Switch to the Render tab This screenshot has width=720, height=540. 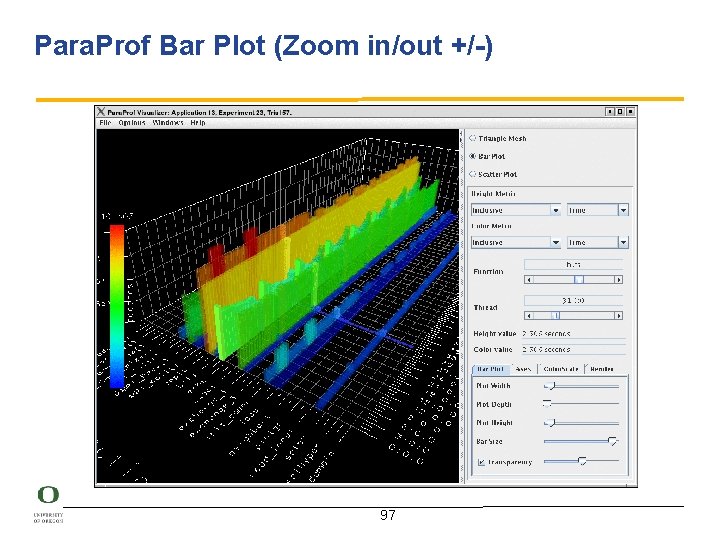click(602, 369)
